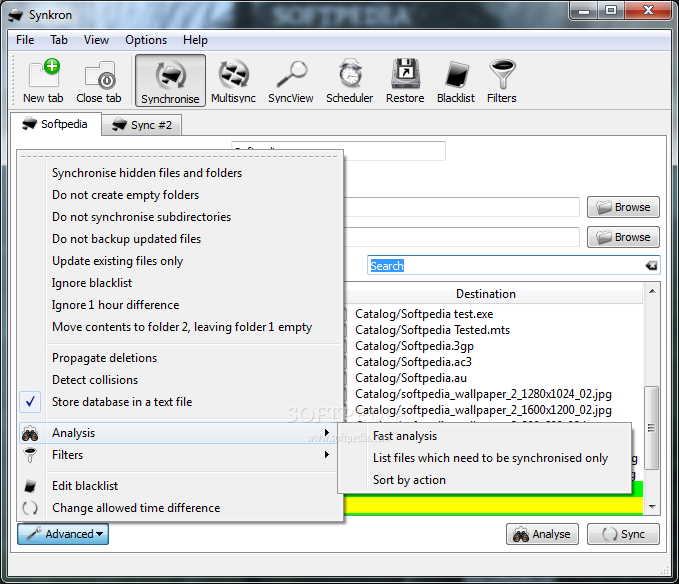The width and height of the screenshot is (679, 584).
Task: Switch to the Sync #2 tab
Action: pos(142,125)
